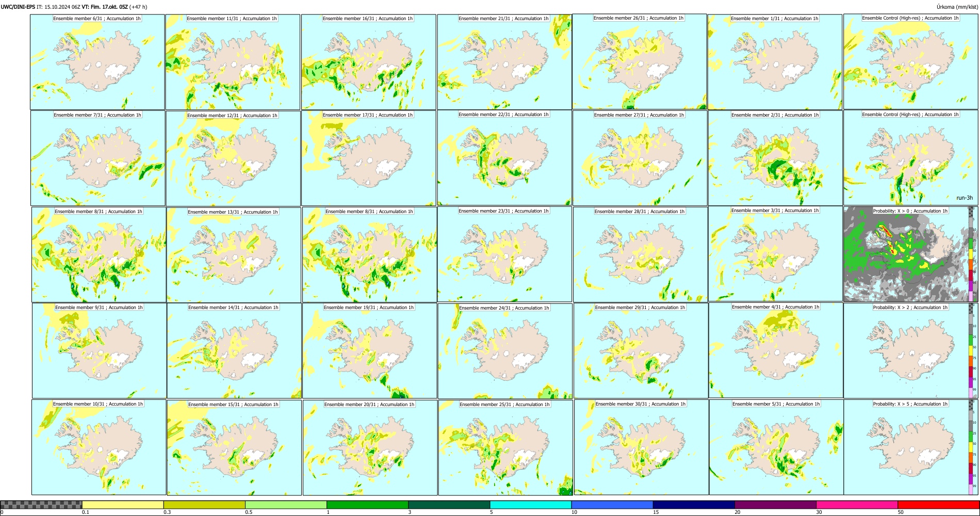Open the Ensemble member 6/31 precipitation map
The height and width of the screenshot is (516, 980).
[x=97, y=62]
